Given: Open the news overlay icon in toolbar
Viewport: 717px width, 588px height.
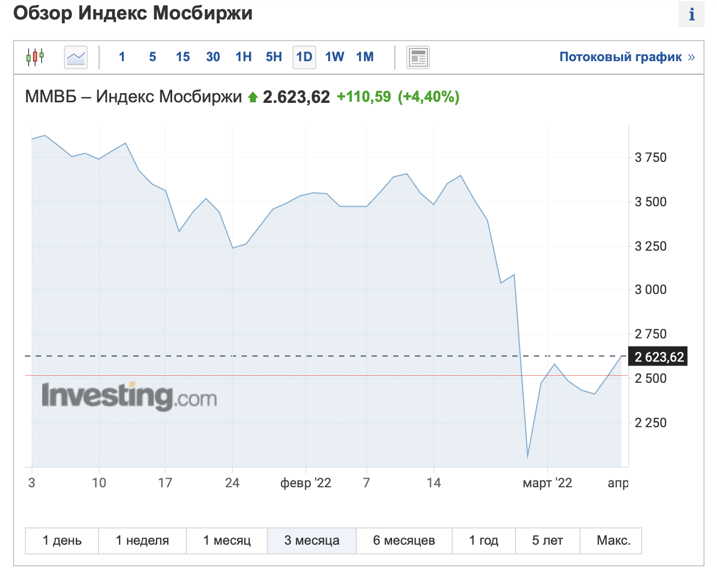Looking at the screenshot, I should (418, 57).
